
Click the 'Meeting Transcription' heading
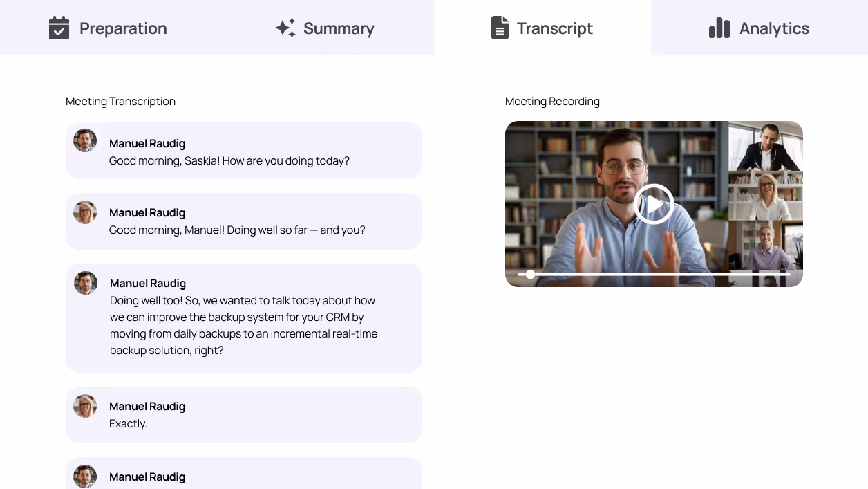tap(120, 101)
